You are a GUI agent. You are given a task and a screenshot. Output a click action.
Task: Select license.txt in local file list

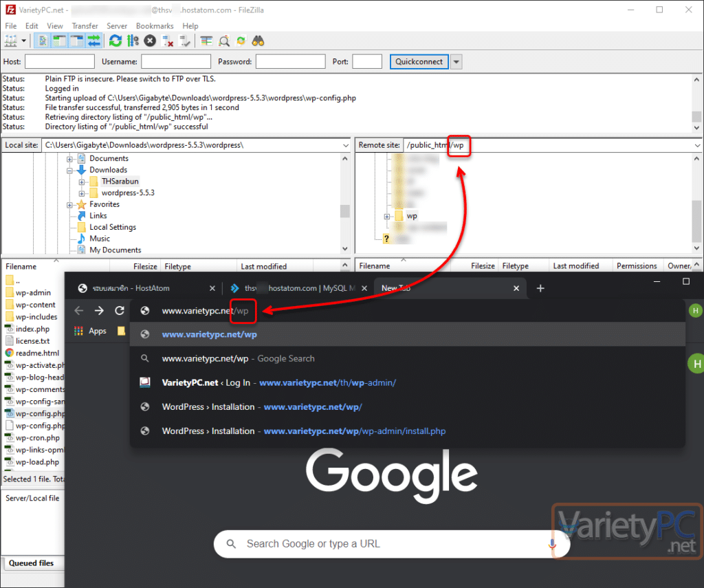pos(32,341)
